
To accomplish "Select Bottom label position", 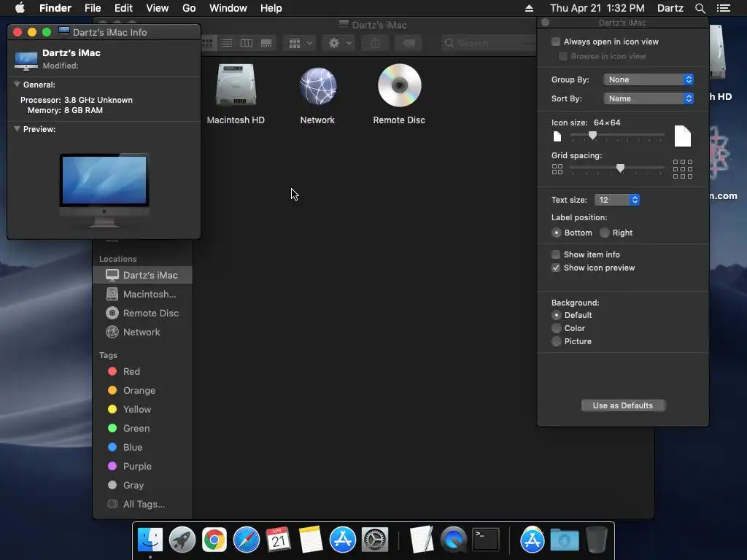I will (x=556, y=233).
